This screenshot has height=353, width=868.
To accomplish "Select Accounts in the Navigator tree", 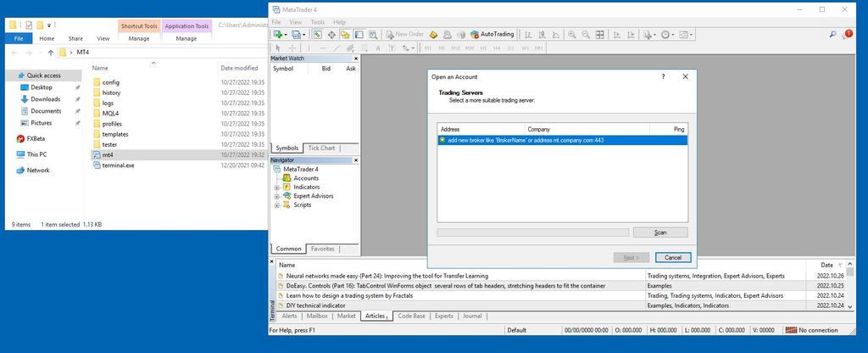I will [305, 178].
